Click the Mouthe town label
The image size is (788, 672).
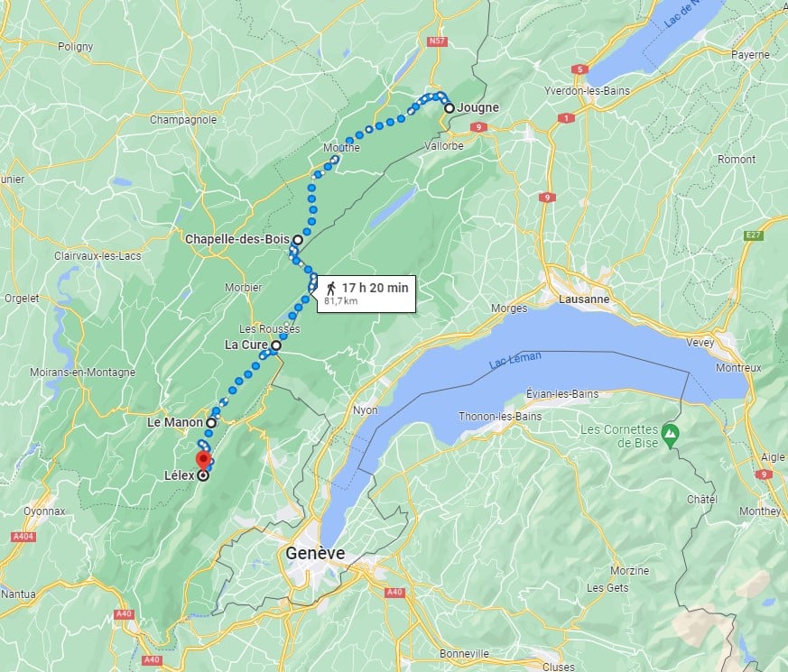click(341, 147)
